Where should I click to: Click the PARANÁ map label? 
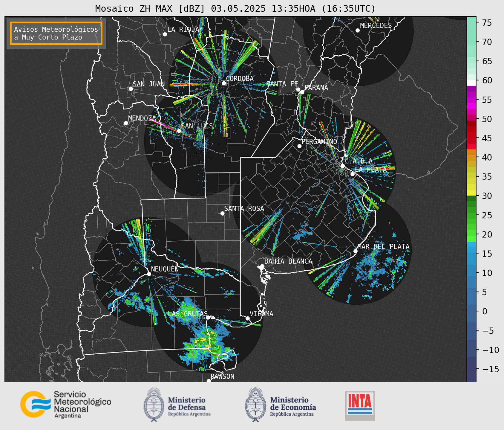tap(316, 88)
